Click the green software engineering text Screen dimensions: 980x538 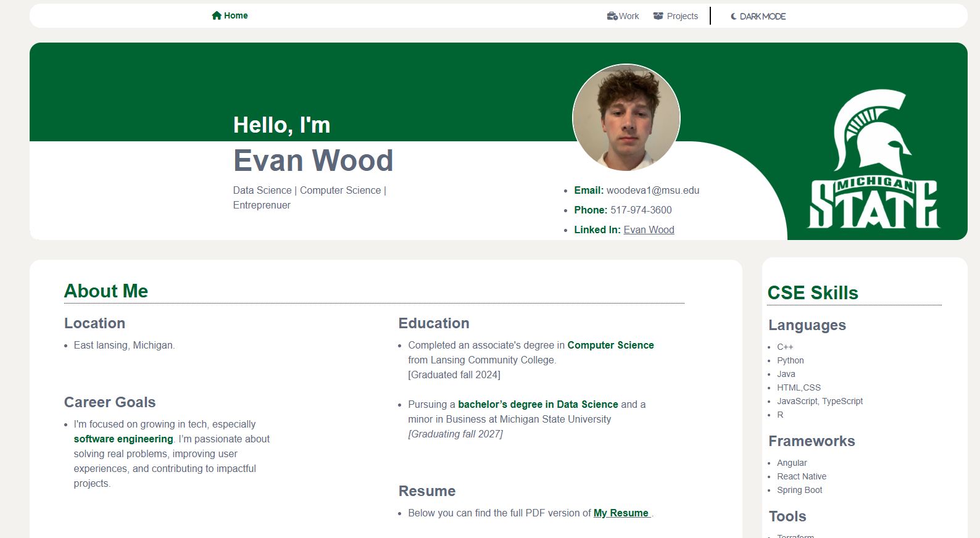point(123,439)
